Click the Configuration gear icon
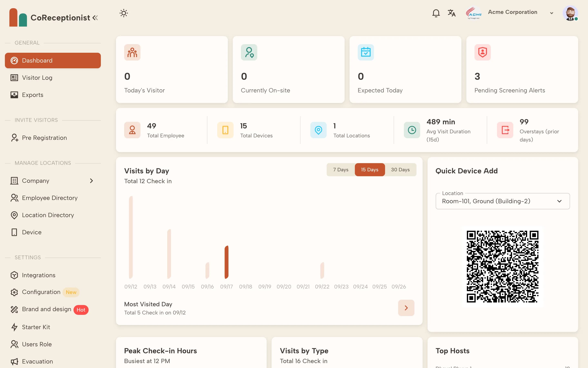The image size is (588, 368). pyautogui.click(x=14, y=292)
